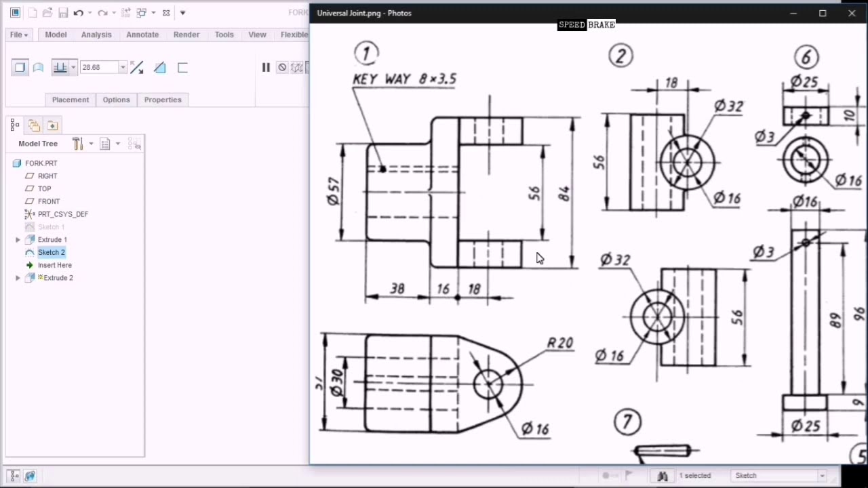Toggle Thicken Sketch option
The width and height of the screenshot is (868, 488).
coord(182,67)
